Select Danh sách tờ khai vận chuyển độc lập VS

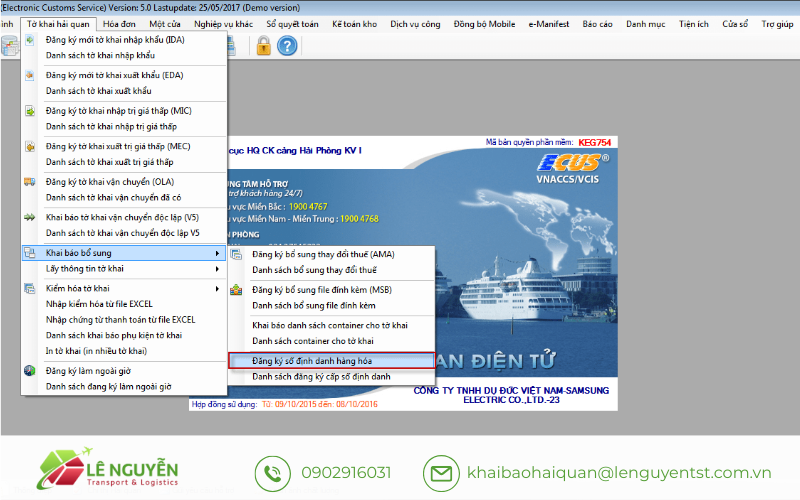124,233
